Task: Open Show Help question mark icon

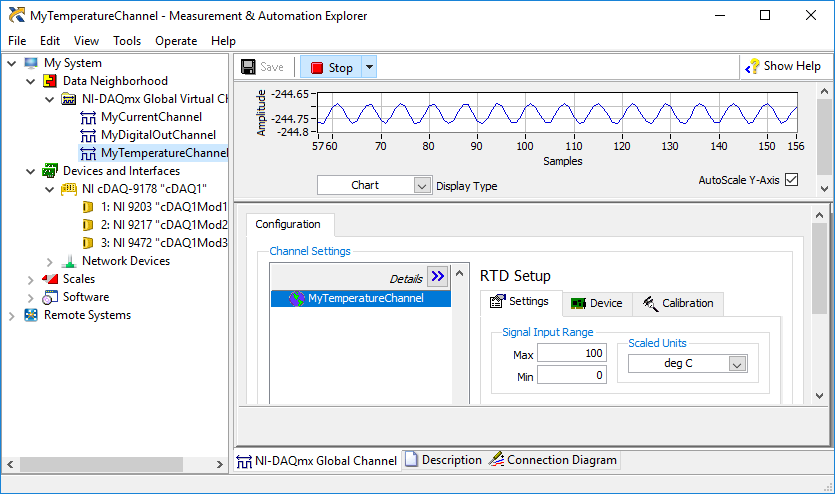Action: 752,67
